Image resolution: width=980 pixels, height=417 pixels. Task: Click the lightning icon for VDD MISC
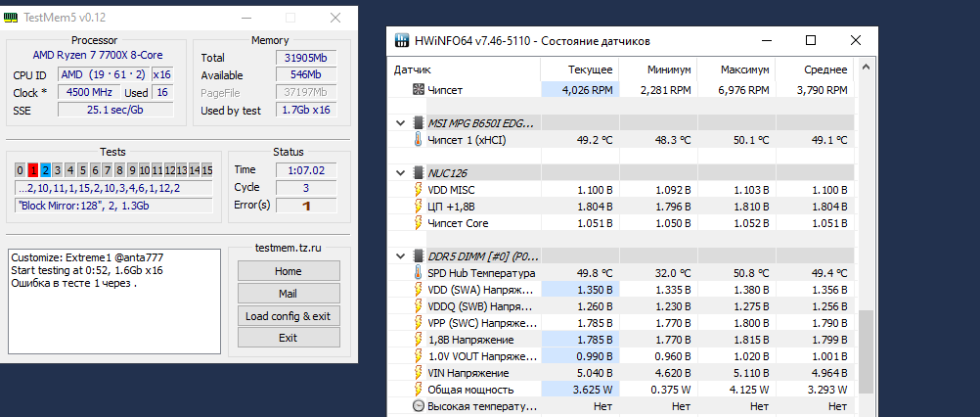(x=419, y=190)
